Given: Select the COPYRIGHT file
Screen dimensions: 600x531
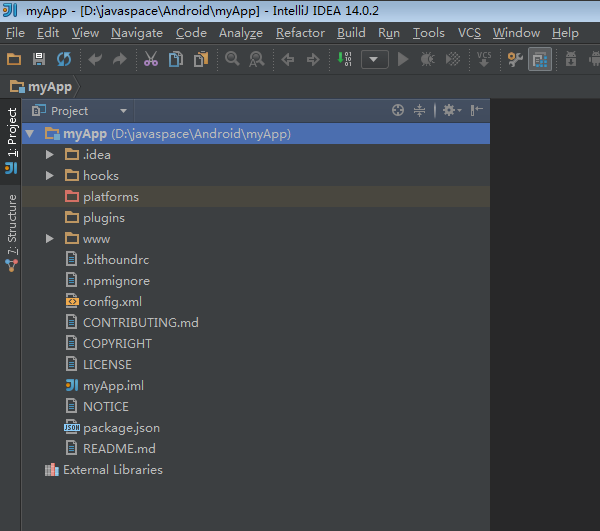Looking at the screenshot, I should (256, 344).
